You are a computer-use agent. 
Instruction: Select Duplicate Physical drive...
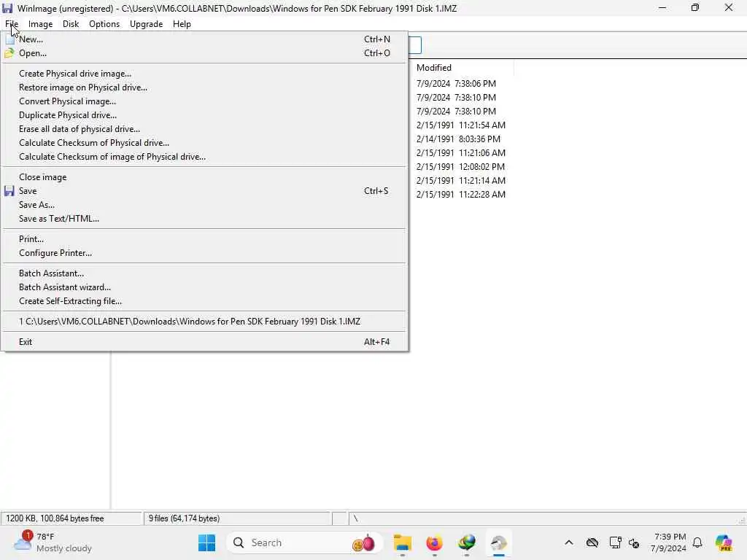[205, 115]
